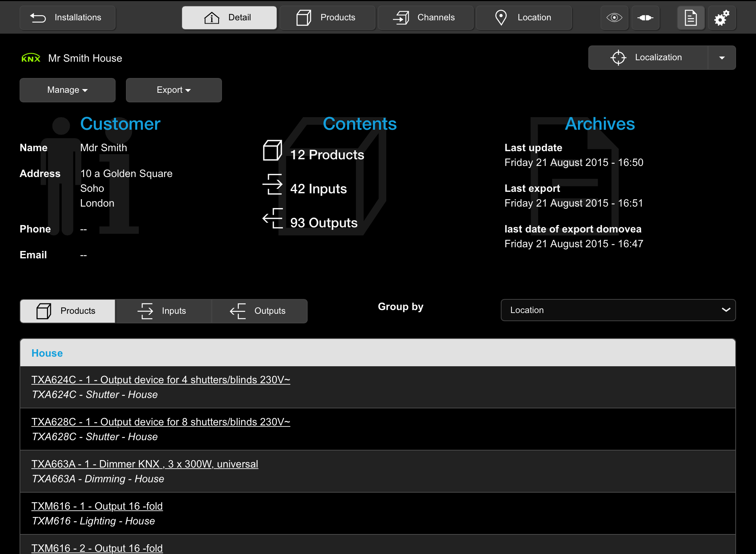Screen dimensions: 756x554
Task: Go to the Channels tab
Action: pos(426,17)
